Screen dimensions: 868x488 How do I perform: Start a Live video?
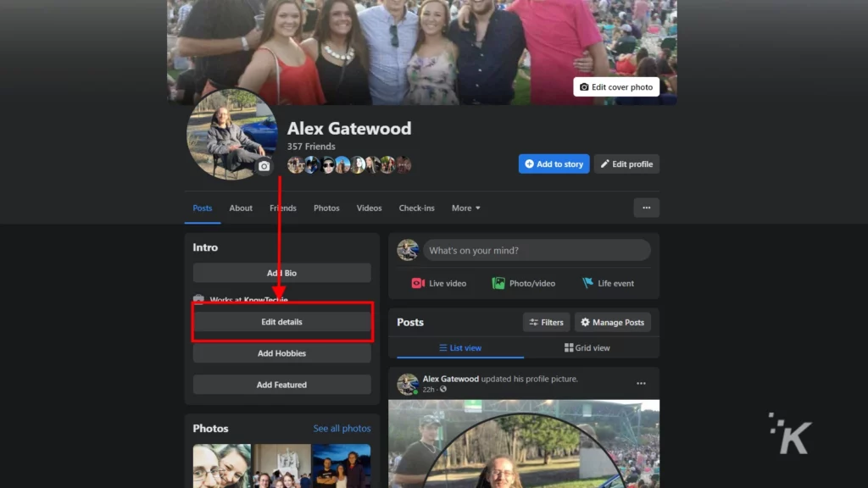click(x=438, y=283)
